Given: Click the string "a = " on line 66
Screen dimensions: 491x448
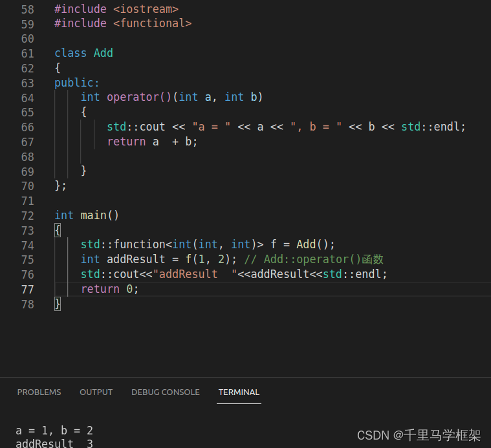Looking at the screenshot, I should 212,127.
